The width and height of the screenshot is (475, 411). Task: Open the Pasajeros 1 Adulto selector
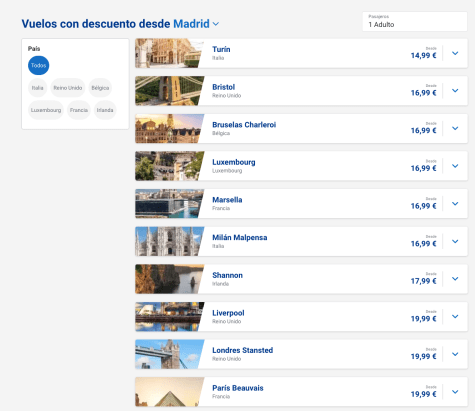[x=415, y=22]
